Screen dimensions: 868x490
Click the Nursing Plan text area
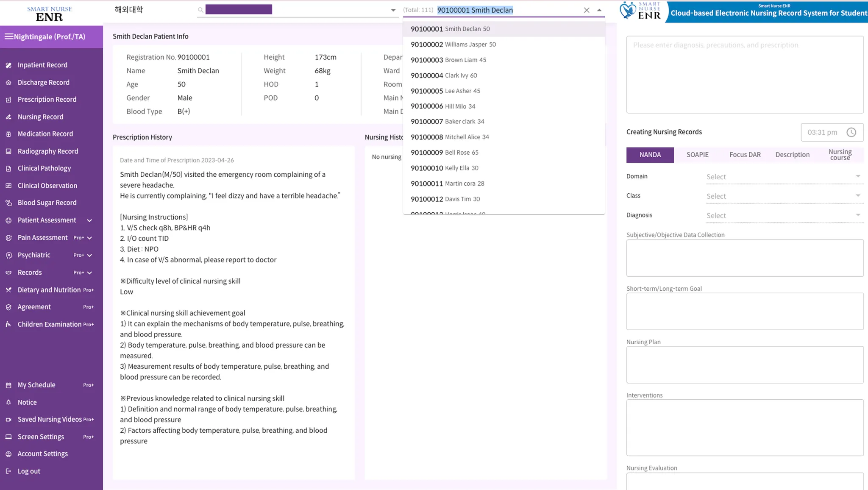pos(745,365)
